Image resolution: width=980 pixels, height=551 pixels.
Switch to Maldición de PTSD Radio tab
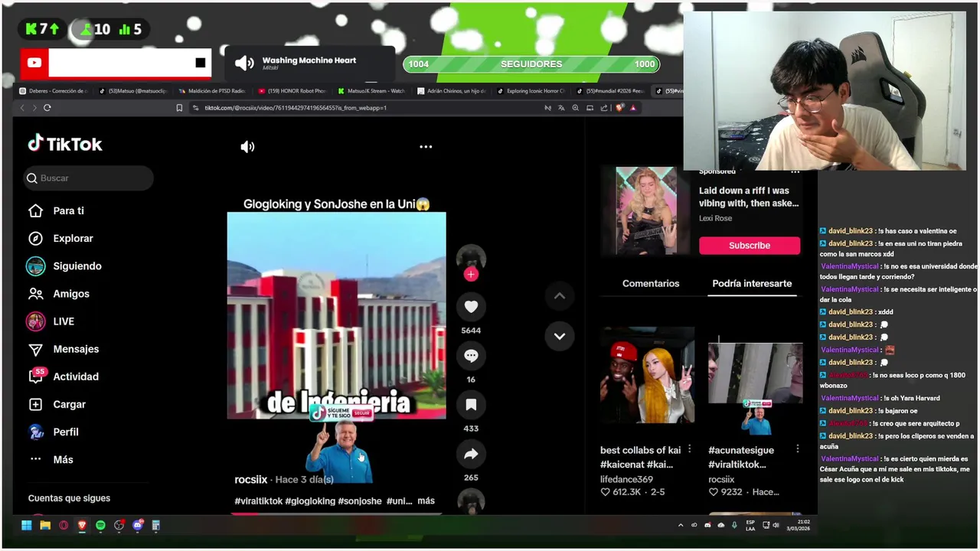[212, 91]
